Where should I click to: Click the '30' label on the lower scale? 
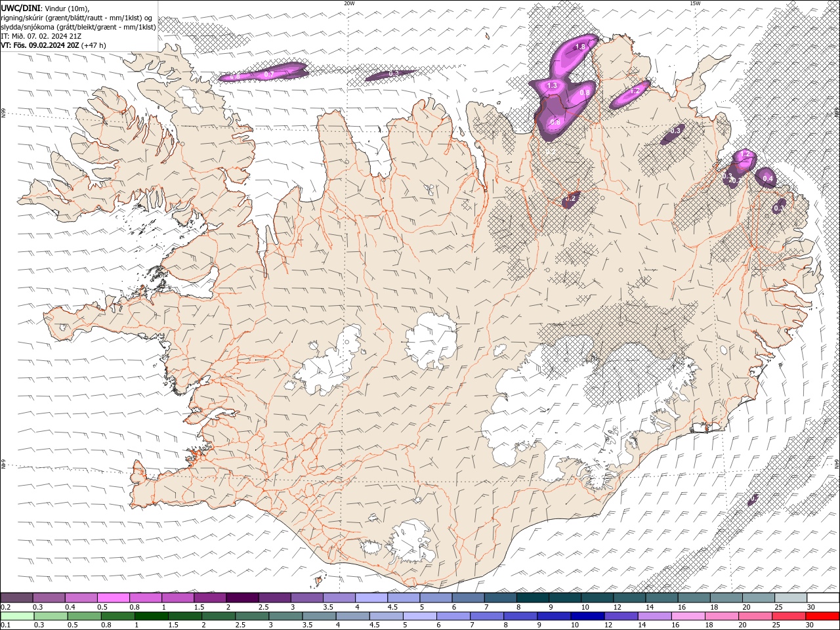(811, 625)
